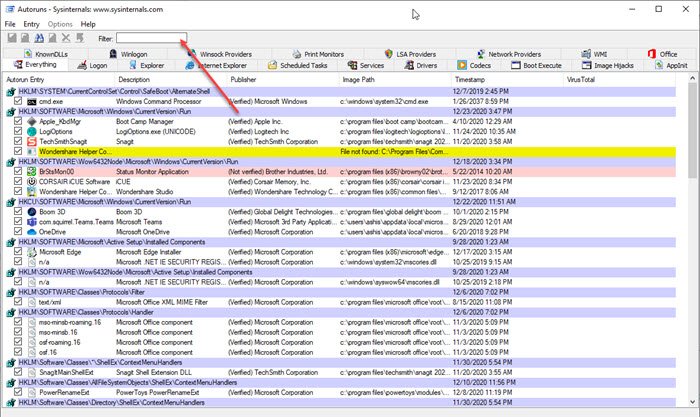Uncheck the Apple_KbdMgr checkbox

pyautogui.click(x=18, y=121)
